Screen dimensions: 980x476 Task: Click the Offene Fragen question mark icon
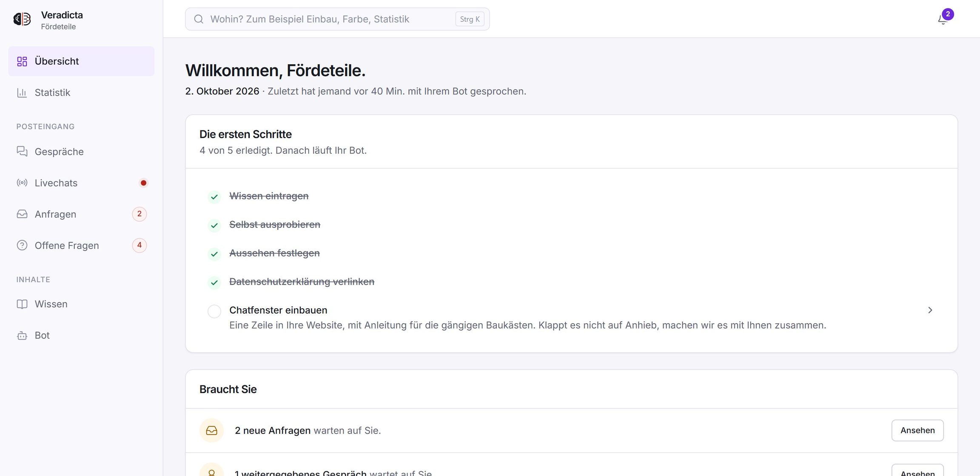22,246
